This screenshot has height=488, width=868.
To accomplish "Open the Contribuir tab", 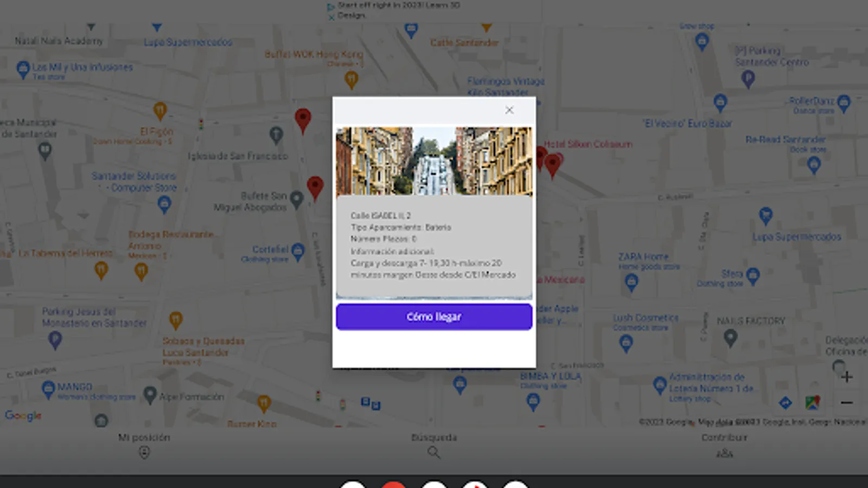I will [x=724, y=445].
